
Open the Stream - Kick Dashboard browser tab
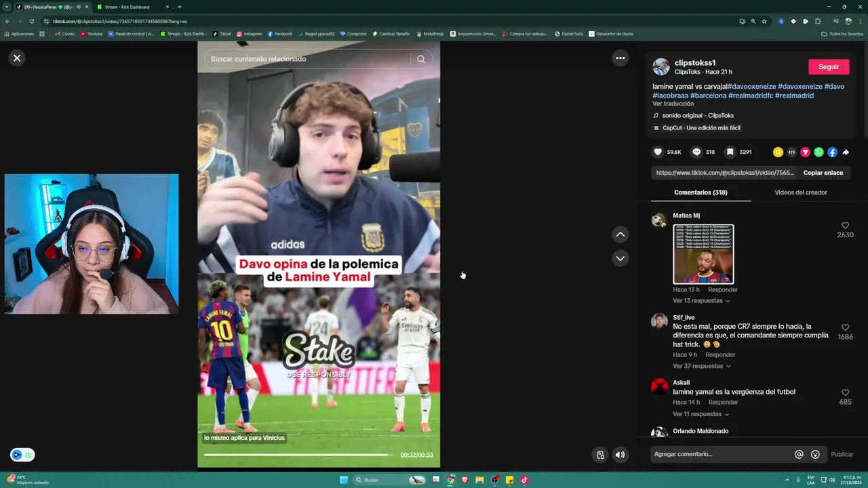pyautogui.click(x=131, y=7)
